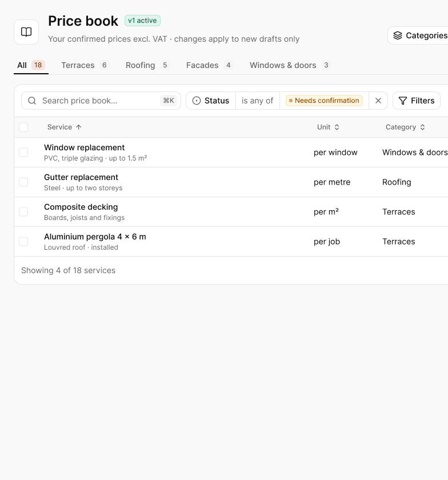The height and width of the screenshot is (480, 448).
Task: Click 'Showing 4 of 18 services' footer
Action: [69, 271]
